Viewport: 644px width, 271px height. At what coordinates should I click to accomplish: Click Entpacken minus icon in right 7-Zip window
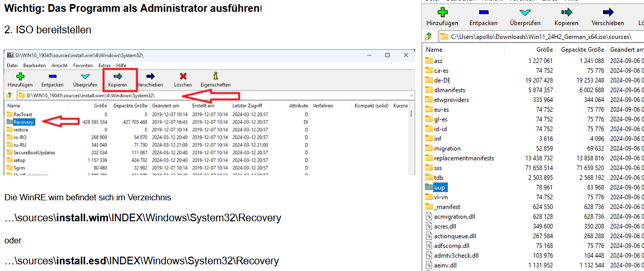tap(483, 12)
